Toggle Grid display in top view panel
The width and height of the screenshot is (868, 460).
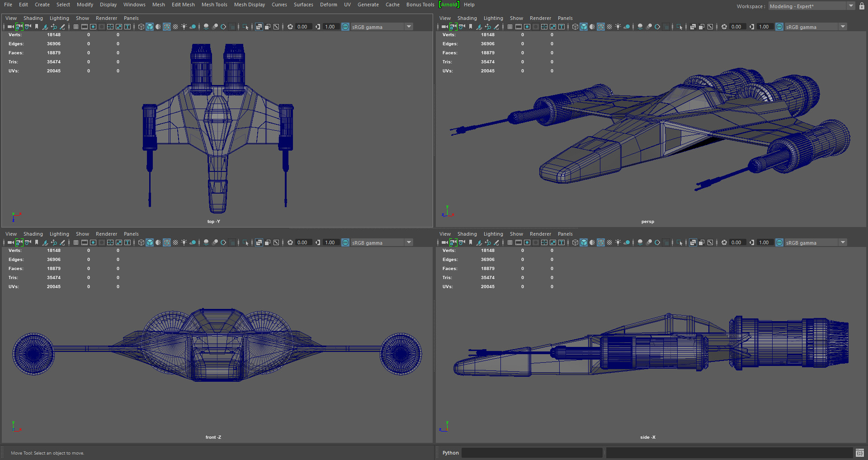(76, 27)
